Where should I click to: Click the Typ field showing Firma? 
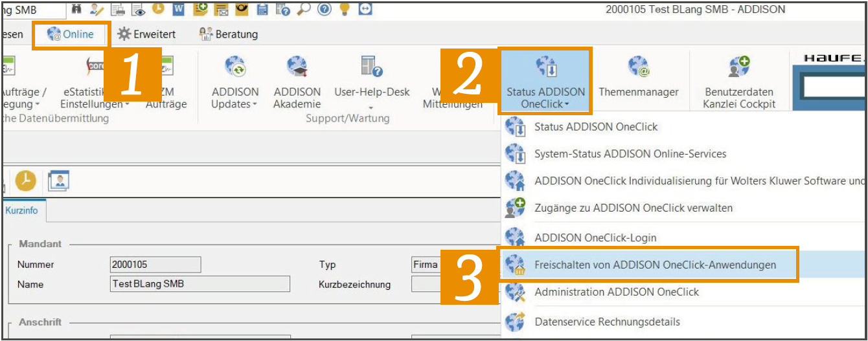457,265
